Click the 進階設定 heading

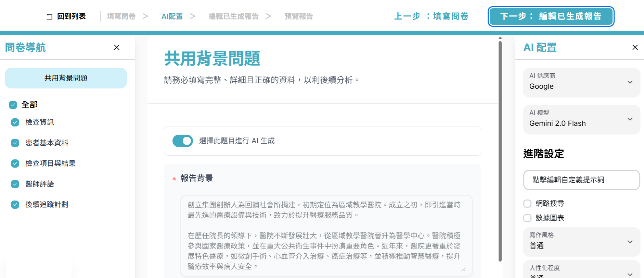[543, 154]
